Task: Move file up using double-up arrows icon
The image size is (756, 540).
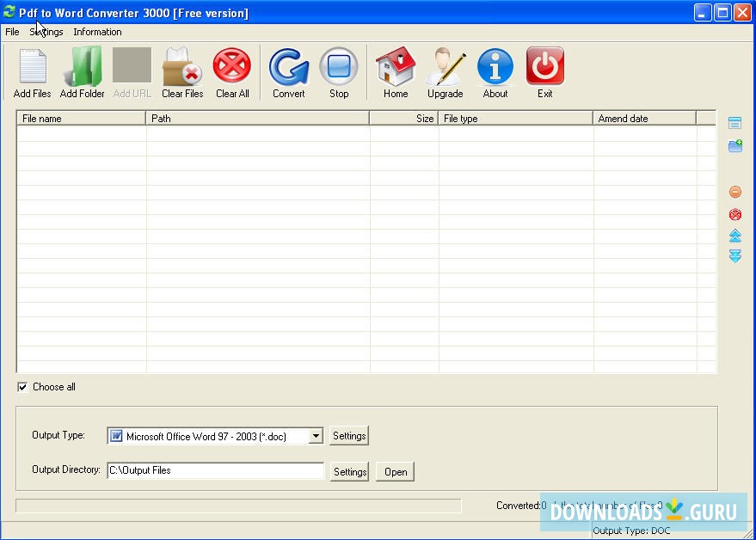Action: click(734, 235)
